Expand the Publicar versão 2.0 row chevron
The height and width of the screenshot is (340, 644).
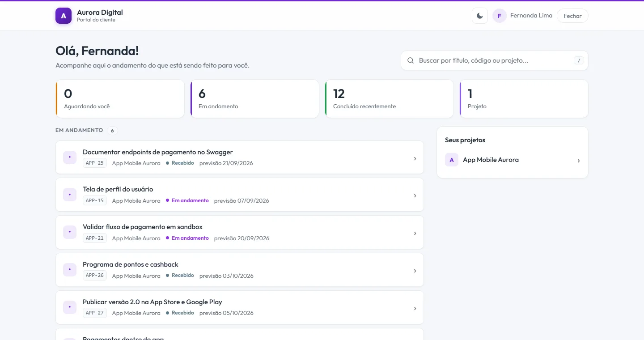coord(415,308)
